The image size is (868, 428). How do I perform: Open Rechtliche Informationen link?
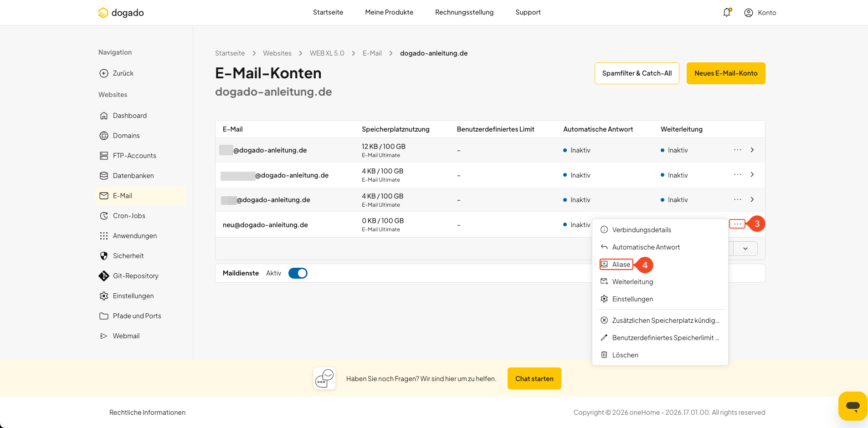click(x=147, y=413)
